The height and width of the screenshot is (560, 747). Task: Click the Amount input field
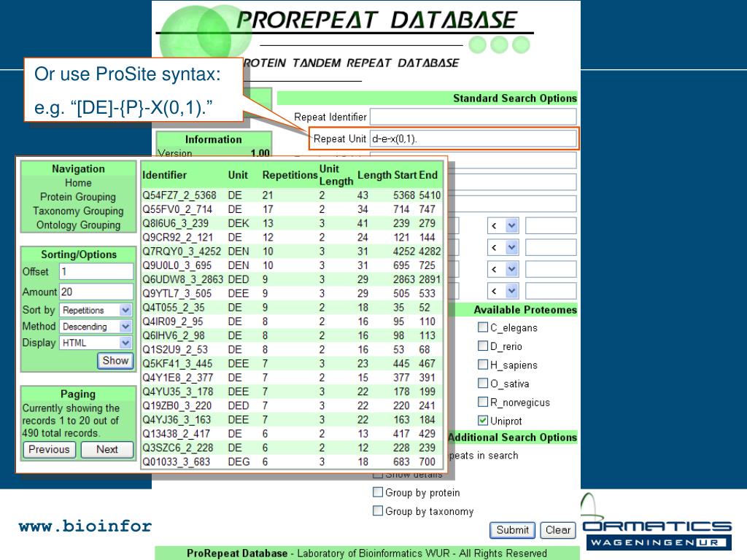(96, 292)
